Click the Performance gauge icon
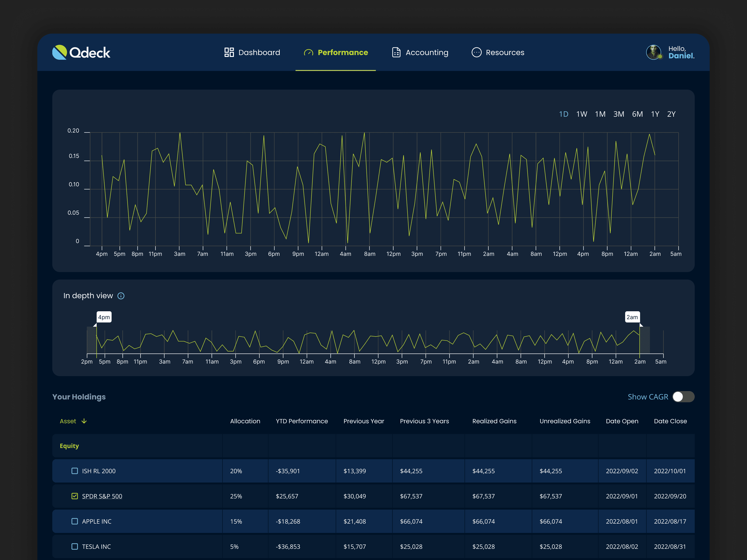The image size is (747, 560). [x=308, y=53]
